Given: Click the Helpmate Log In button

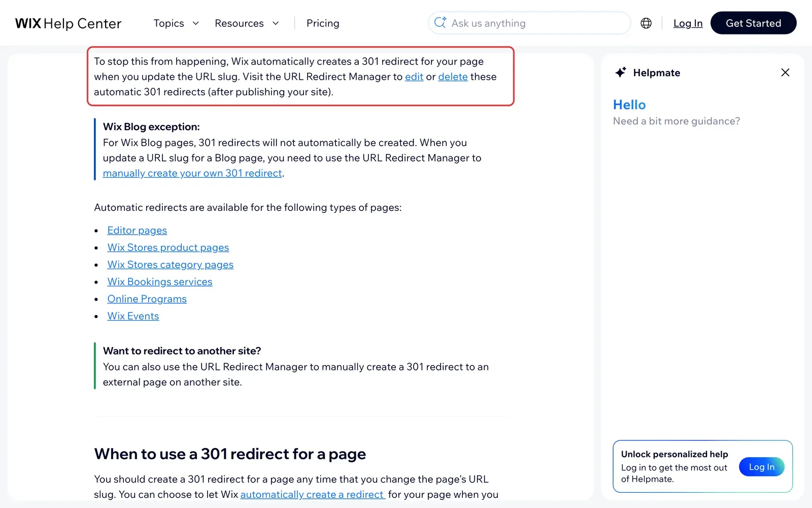Looking at the screenshot, I should tap(761, 467).
